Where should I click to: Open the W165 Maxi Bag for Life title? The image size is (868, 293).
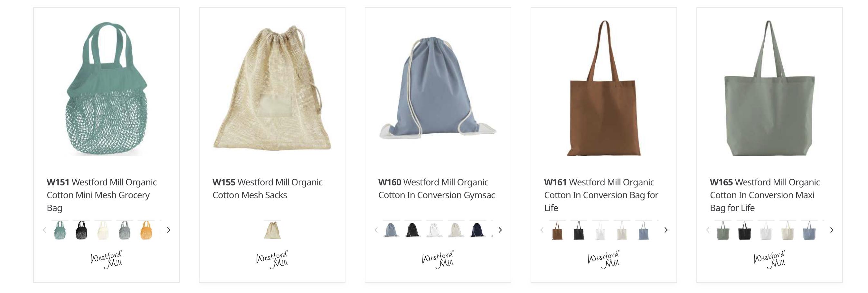point(765,195)
